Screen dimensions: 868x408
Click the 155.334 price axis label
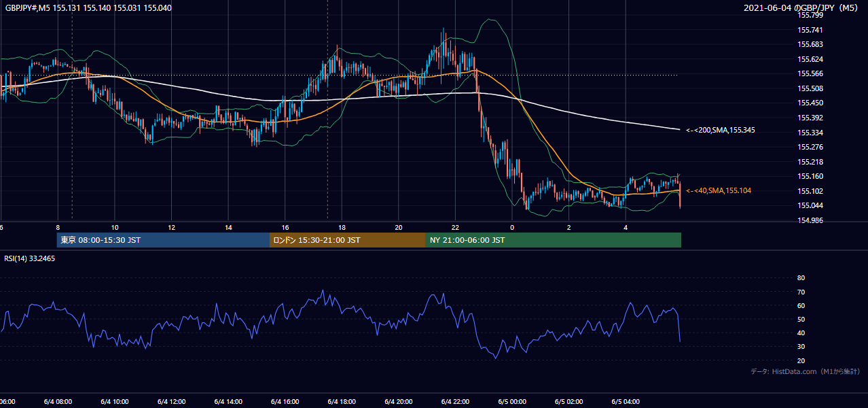tap(810, 133)
